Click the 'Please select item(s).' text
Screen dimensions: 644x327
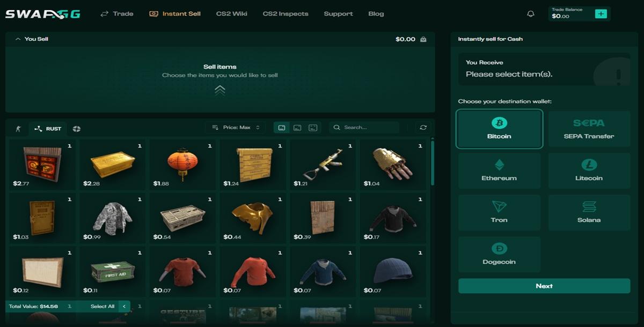click(509, 75)
